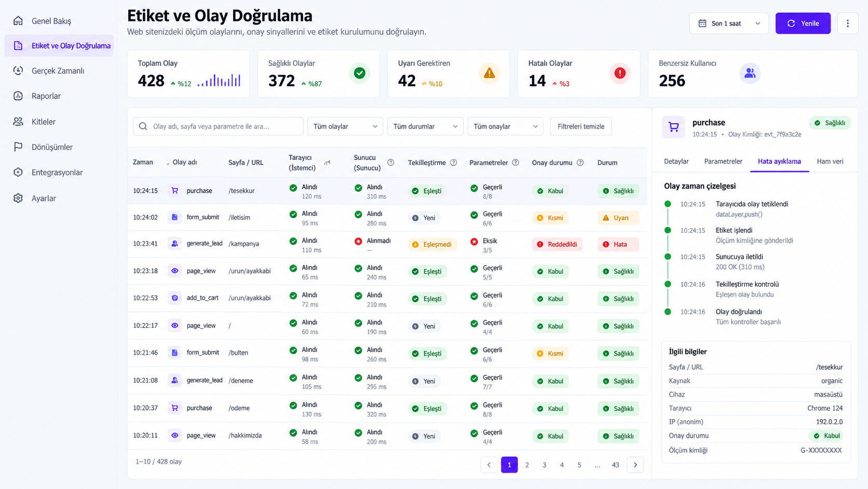
Task: Switch to the Parametreler tab
Action: click(723, 162)
